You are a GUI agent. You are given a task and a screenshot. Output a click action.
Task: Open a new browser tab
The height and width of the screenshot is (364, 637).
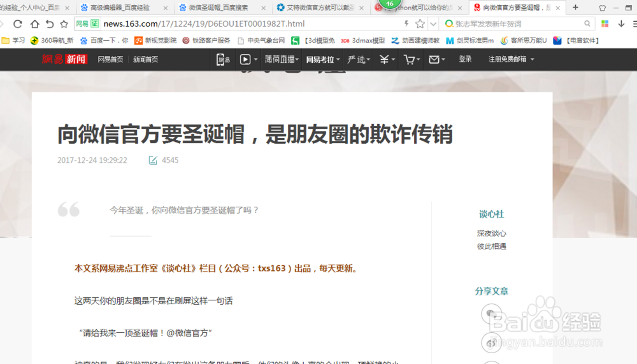[575, 7]
